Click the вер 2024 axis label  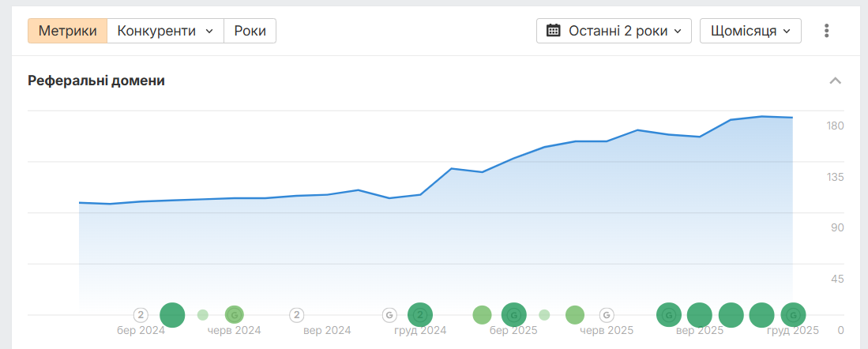click(327, 331)
